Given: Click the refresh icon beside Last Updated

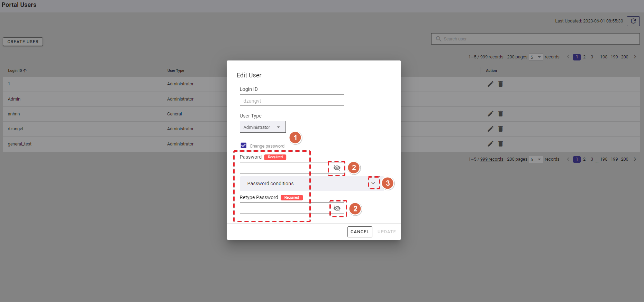Looking at the screenshot, I should (x=633, y=21).
